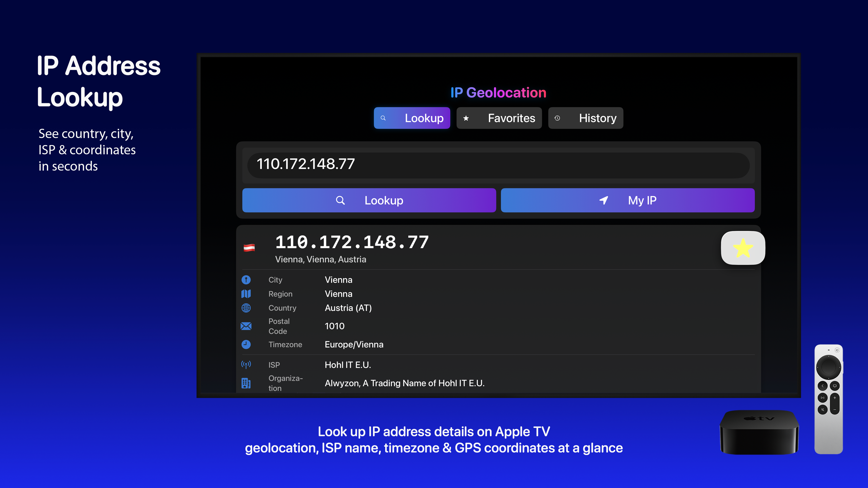Click the magnifier icon on Lookup tab

[x=383, y=118]
